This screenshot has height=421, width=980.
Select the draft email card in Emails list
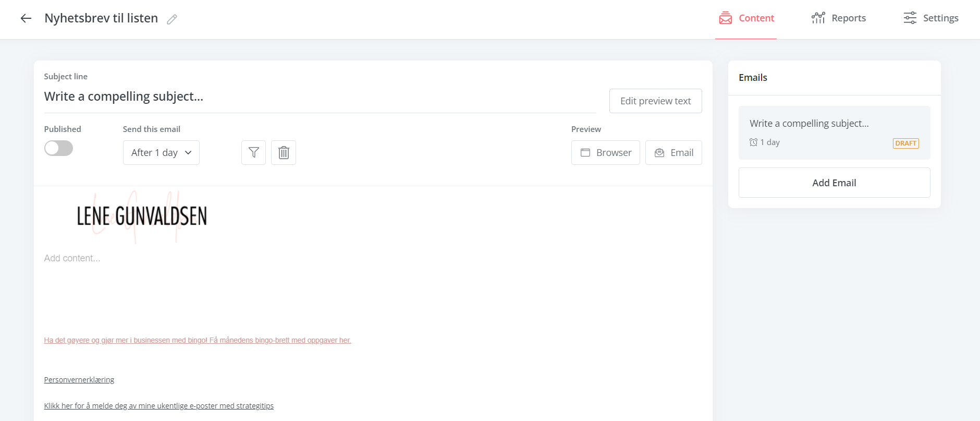click(834, 133)
